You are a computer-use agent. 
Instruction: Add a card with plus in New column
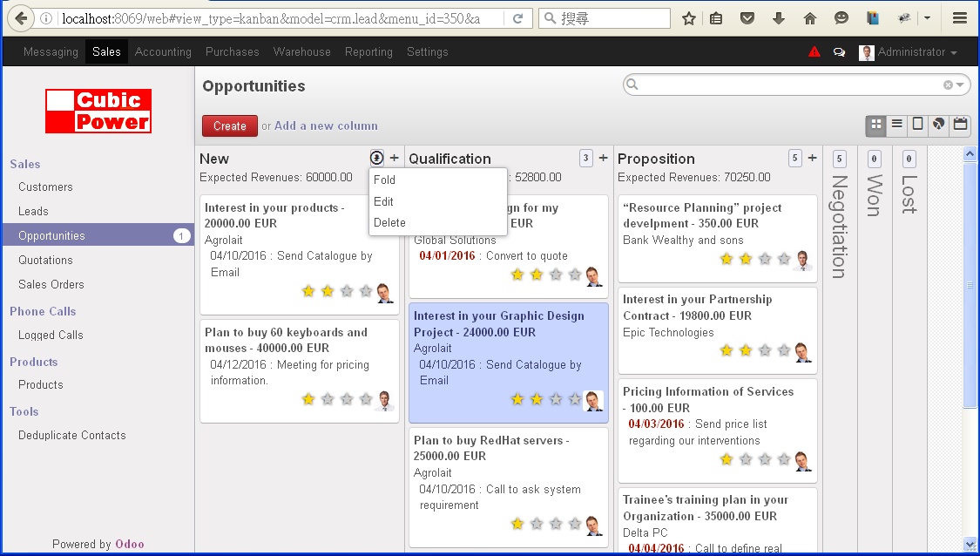395,158
